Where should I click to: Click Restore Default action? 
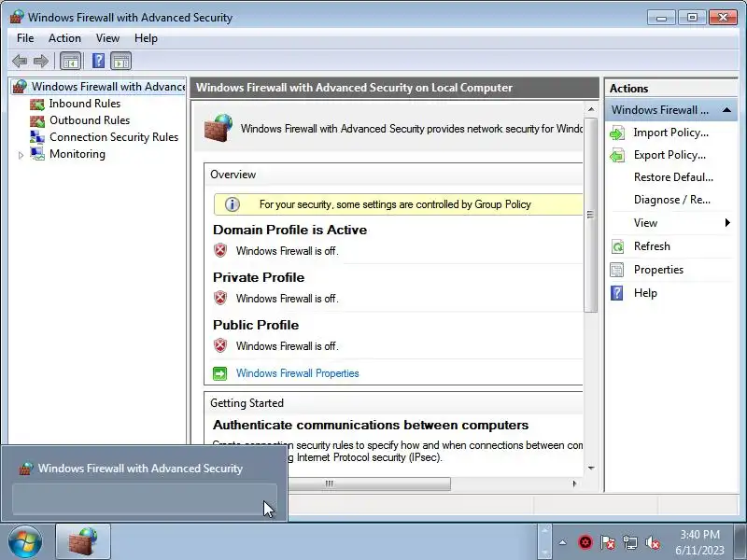coord(673,177)
